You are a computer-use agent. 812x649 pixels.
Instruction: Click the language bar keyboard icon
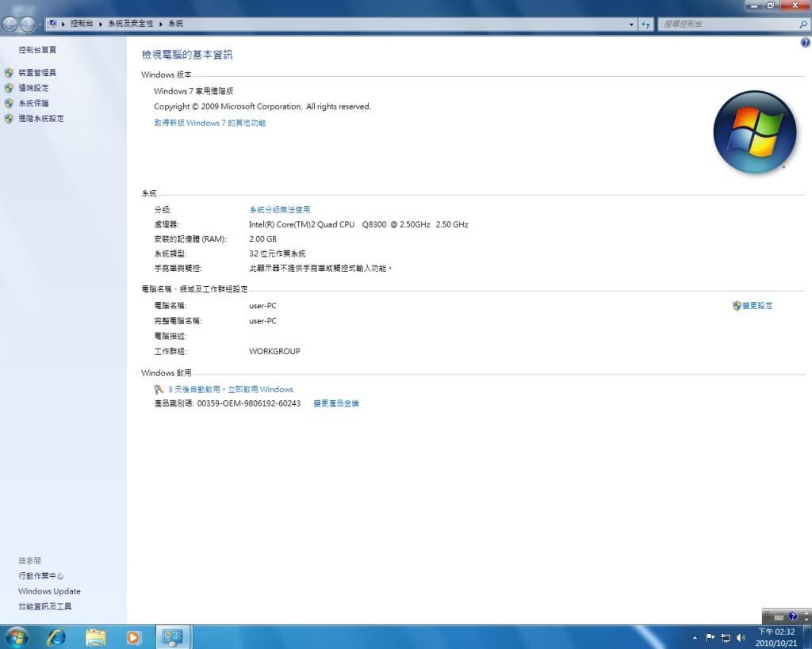click(x=779, y=617)
